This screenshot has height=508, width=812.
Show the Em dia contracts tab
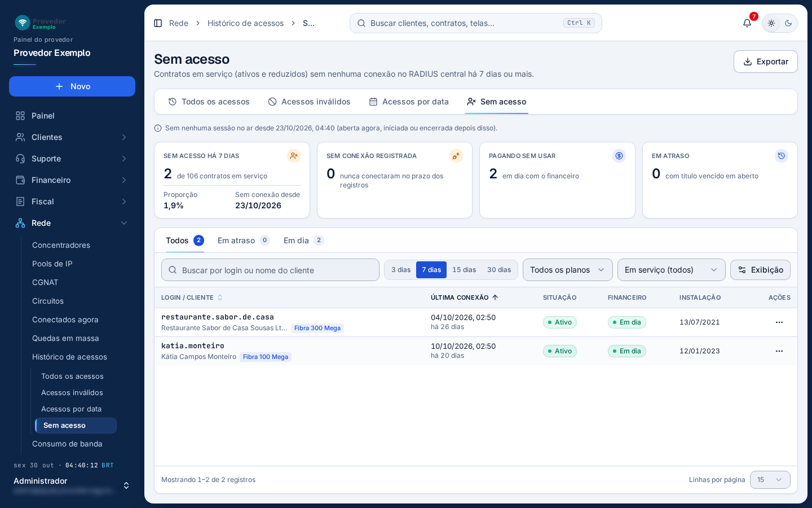pos(303,240)
